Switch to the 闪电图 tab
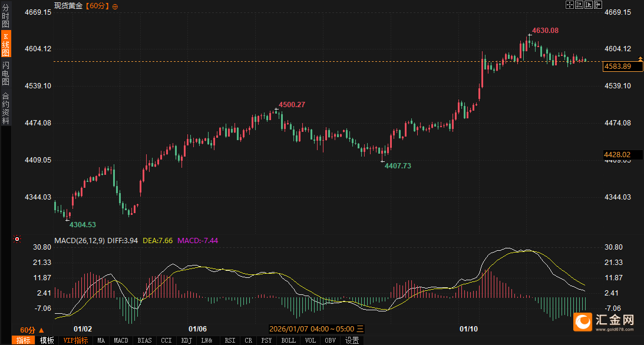This screenshot has height=345, width=644. [6, 73]
